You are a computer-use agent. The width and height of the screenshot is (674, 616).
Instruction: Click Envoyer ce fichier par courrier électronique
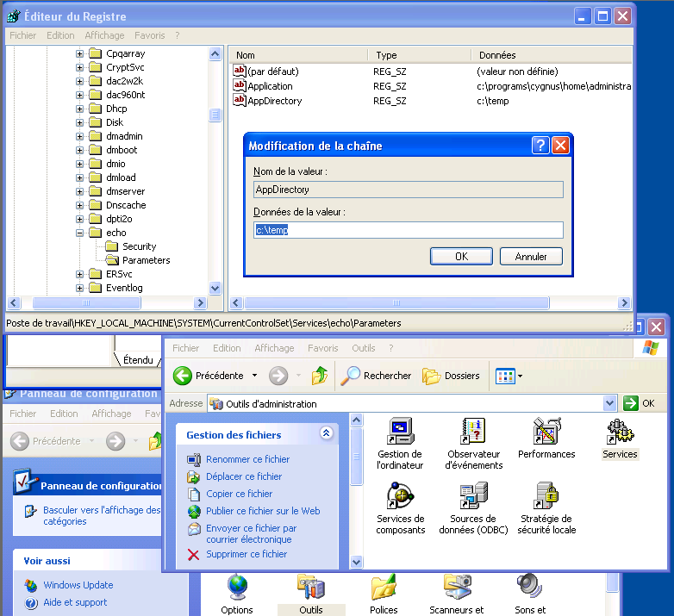(x=251, y=533)
